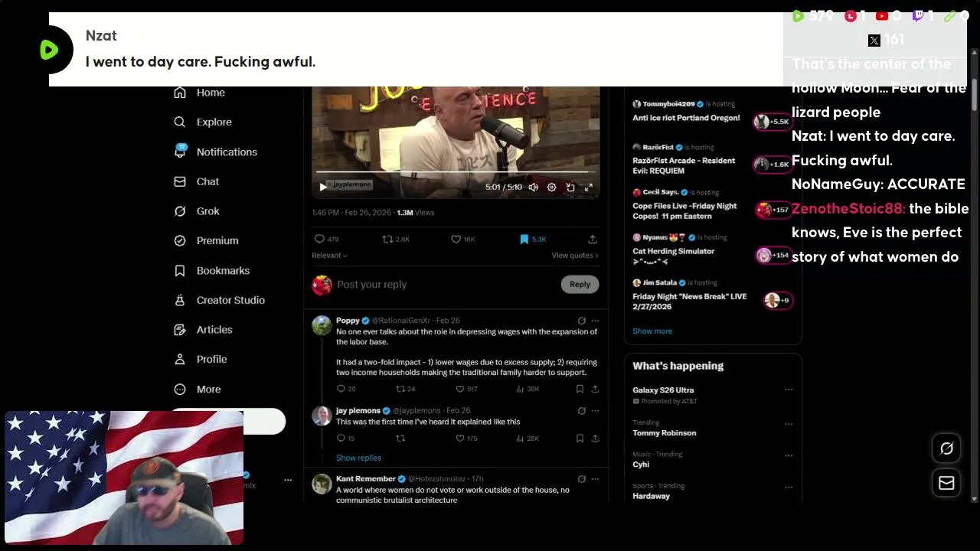Viewport: 980px width, 551px height.
Task: Enter fullscreen on the video
Action: tap(589, 187)
